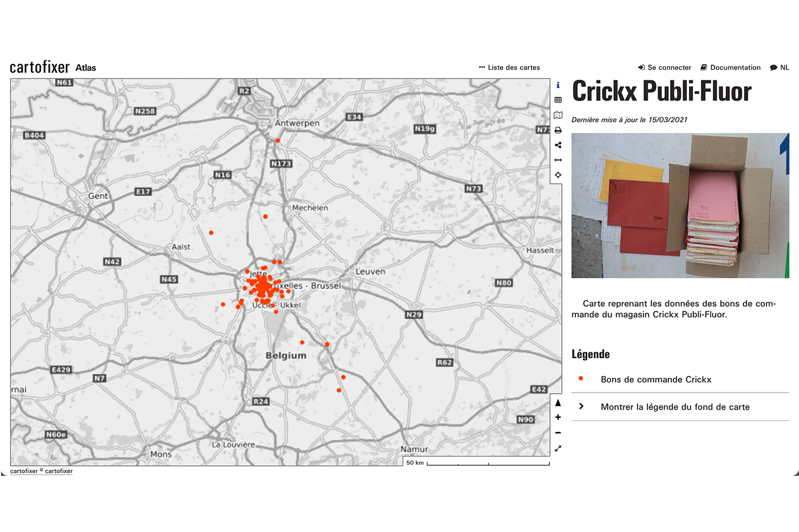This screenshot has width=799, height=532.
Task: Toggle fullscreen map with diagonal arrows
Action: (558, 448)
